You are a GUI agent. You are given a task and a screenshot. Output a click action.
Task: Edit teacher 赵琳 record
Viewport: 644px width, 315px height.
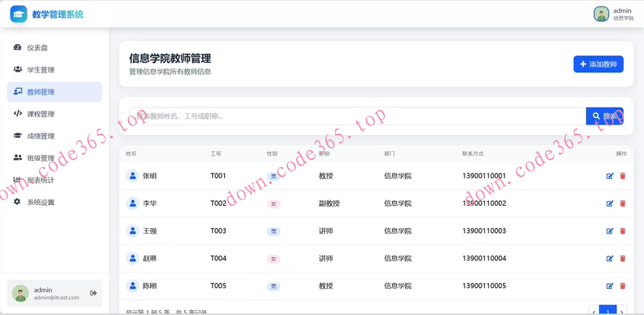(x=610, y=258)
